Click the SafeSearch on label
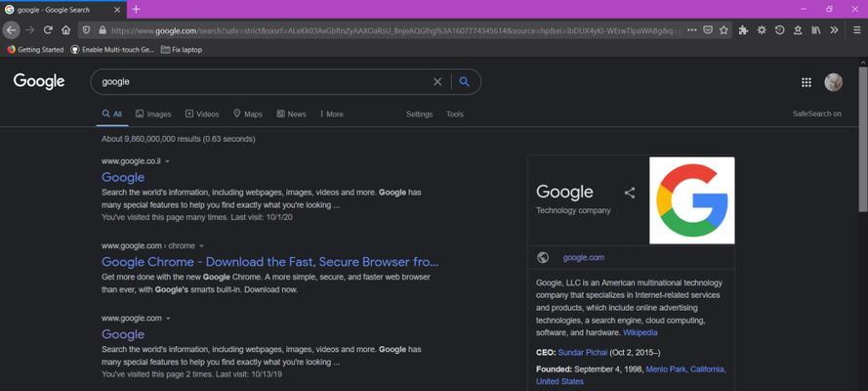This screenshot has height=391, width=868. [x=817, y=113]
